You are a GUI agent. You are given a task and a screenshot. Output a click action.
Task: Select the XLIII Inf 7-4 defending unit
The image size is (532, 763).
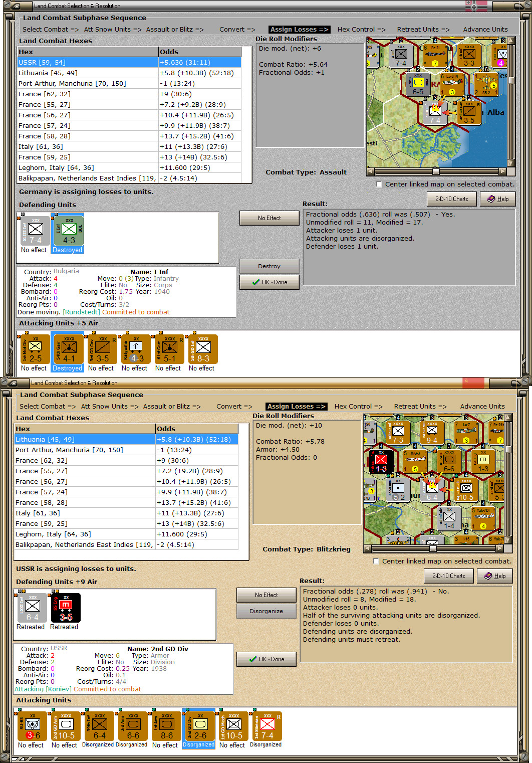coord(35,231)
